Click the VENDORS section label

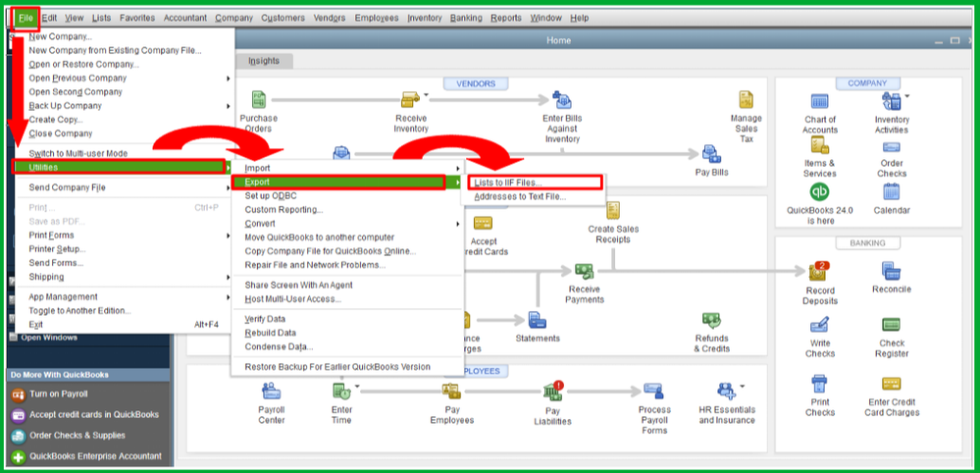click(x=476, y=83)
